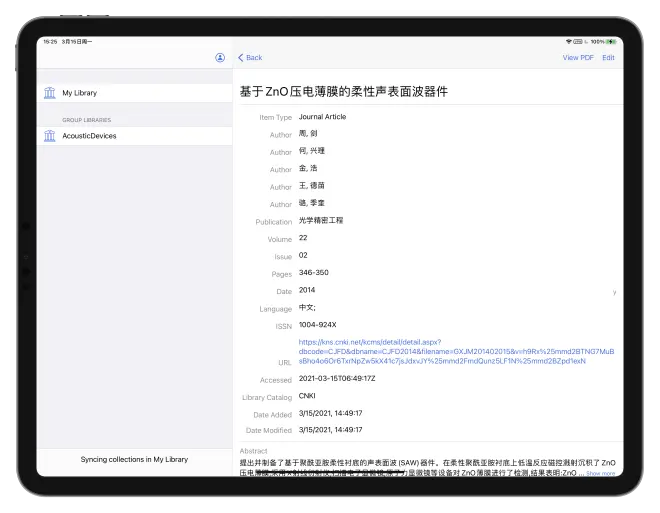Select the author 金, 浩

tap(308, 168)
